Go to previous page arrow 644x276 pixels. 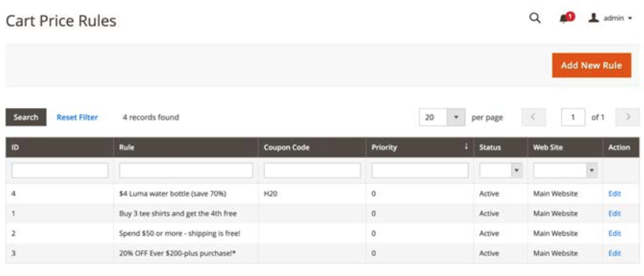tap(534, 117)
